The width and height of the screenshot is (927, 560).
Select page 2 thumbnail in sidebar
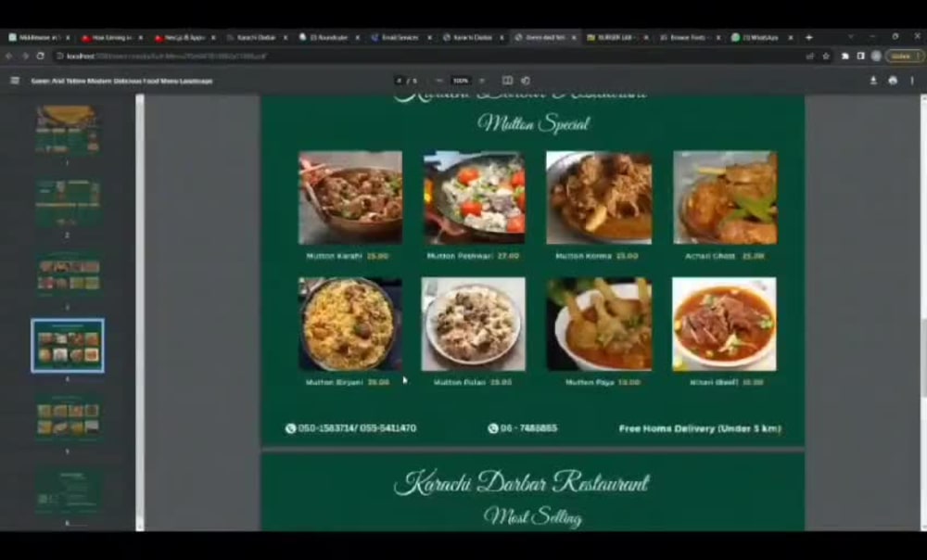68,203
